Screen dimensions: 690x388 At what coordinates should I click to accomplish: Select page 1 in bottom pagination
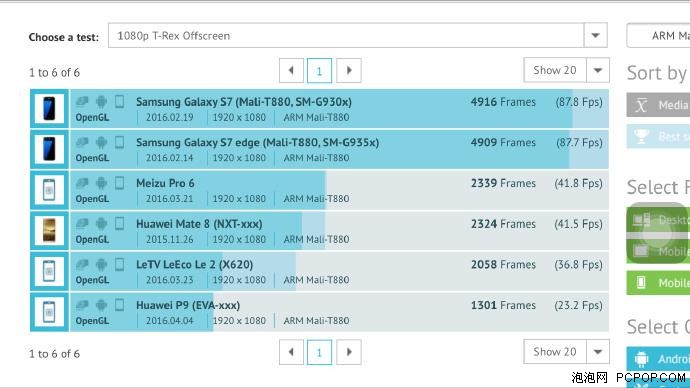[x=319, y=352]
